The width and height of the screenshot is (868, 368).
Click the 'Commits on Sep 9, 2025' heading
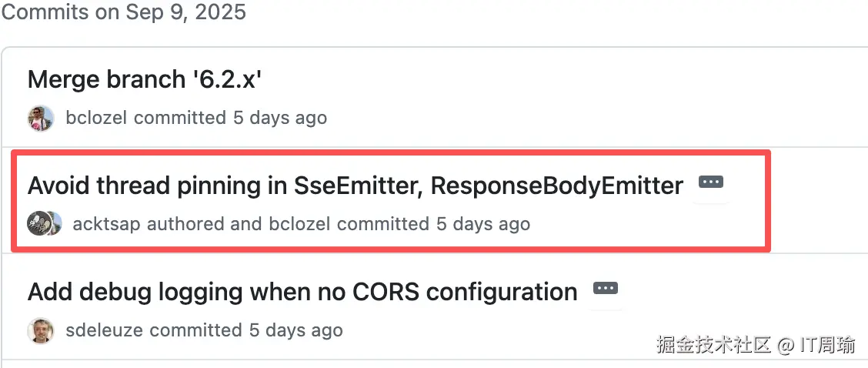pyautogui.click(x=124, y=13)
